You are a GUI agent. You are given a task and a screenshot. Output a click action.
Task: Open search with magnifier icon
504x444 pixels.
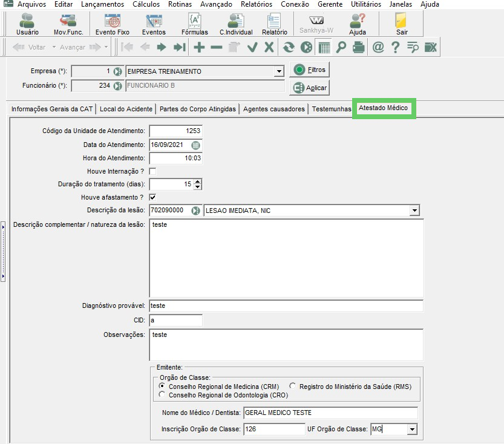point(341,47)
